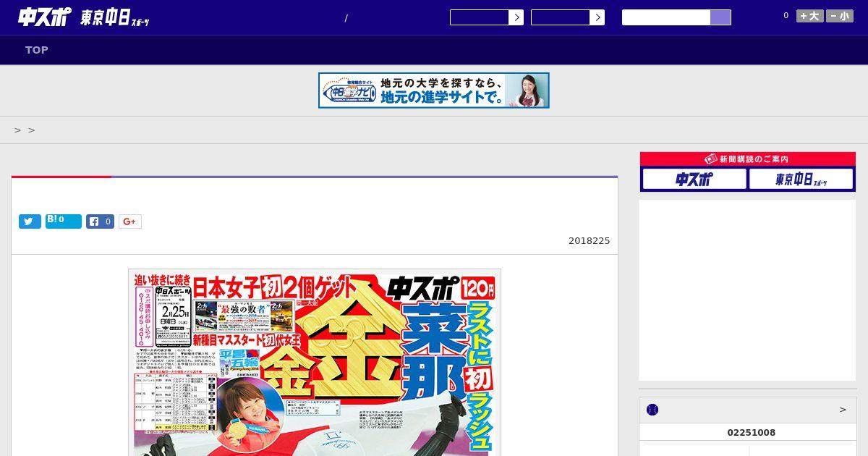Viewport: 868px width, 456px height.
Task: Open the second header dropdown arrow
Action: pos(597,17)
